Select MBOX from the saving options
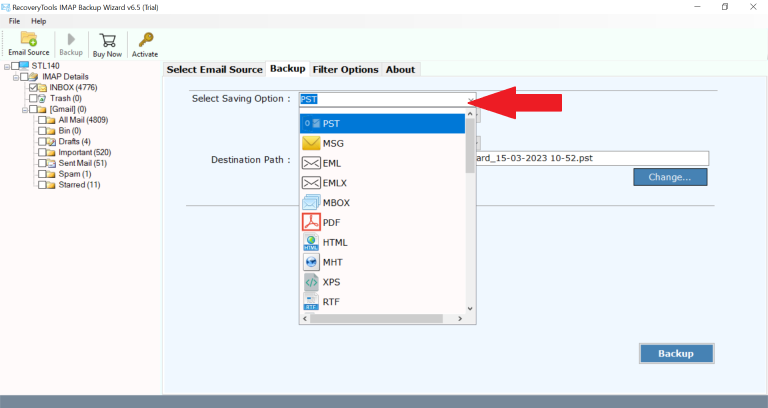The image size is (768, 408). coord(336,202)
